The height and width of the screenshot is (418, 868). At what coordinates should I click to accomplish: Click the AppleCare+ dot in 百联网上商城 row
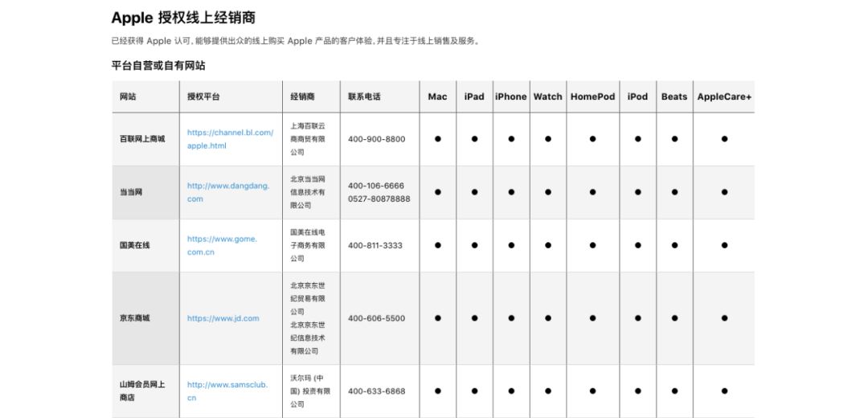pyautogui.click(x=724, y=139)
